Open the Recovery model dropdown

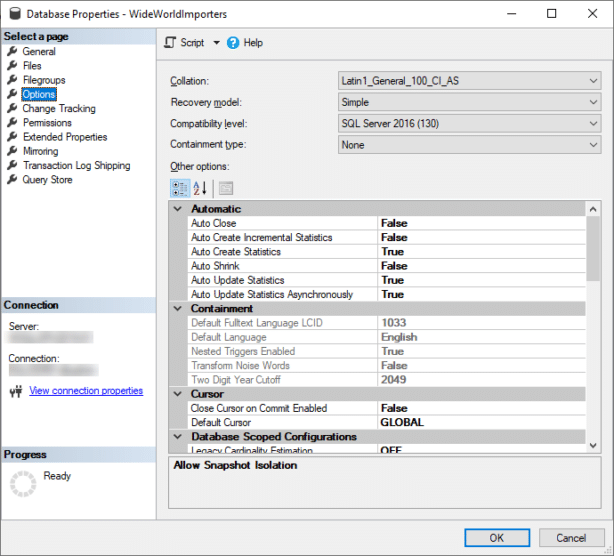(469, 102)
